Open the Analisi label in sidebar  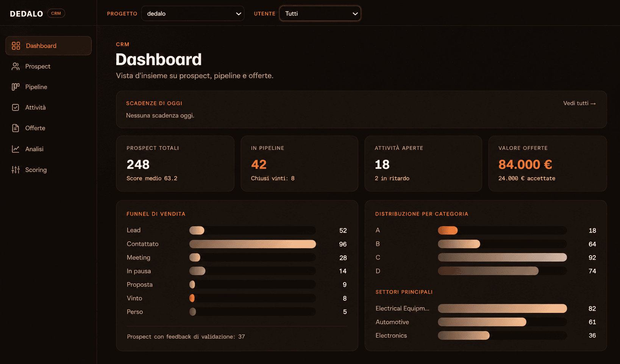coord(34,149)
